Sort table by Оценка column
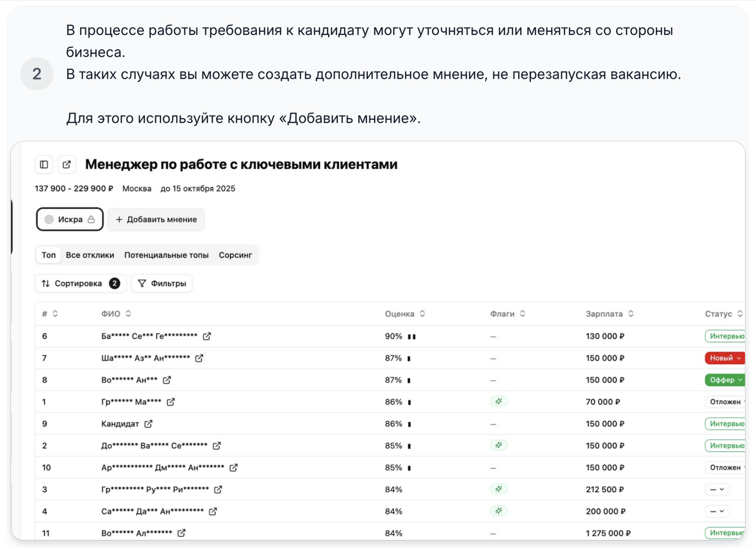This screenshot has height=547, width=756. point(422,314)
